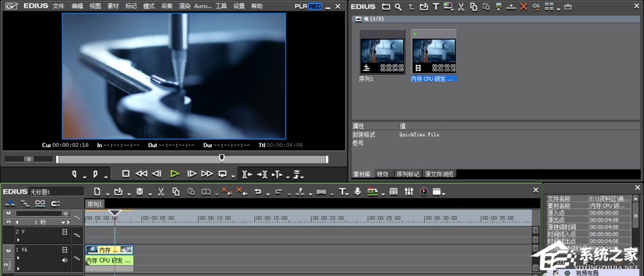Viewport: 644px width, 276px height.
Task: Open the vectorscope color wheel icon
Action: pos(424,192)
